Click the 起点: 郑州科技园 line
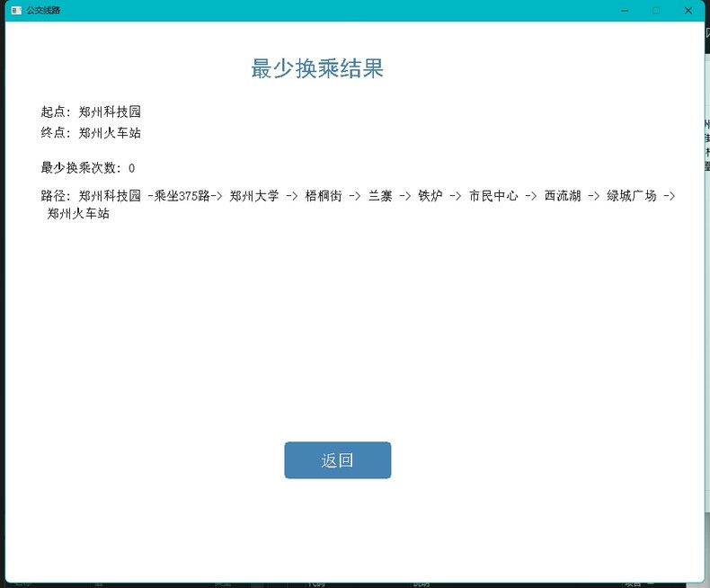 (91, 111)
